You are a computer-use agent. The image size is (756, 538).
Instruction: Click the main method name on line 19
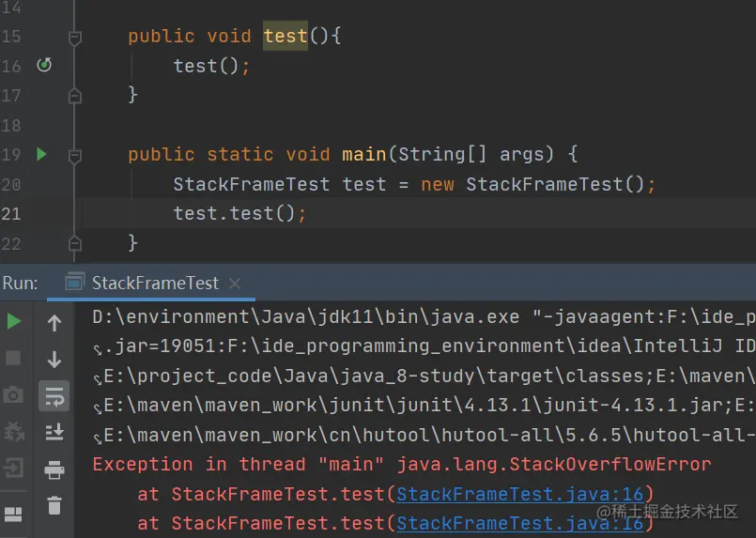pos(364,154)
